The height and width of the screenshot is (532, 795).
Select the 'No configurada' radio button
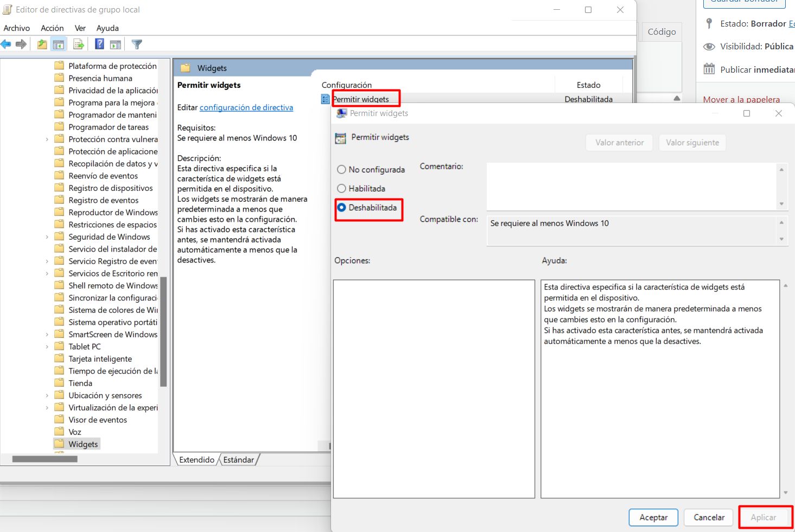tap(341, 170)
